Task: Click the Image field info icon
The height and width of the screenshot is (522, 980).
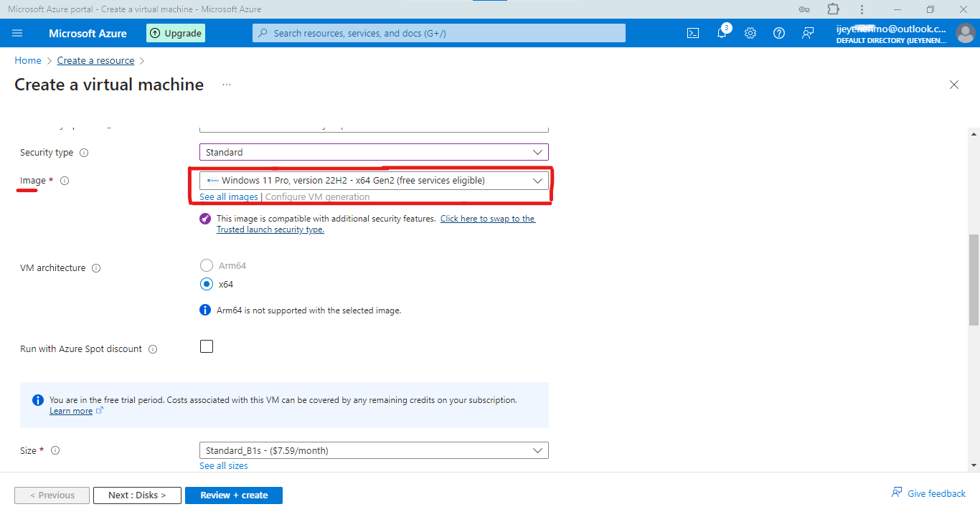Action: pyautogui.click(x=65, y=181)
